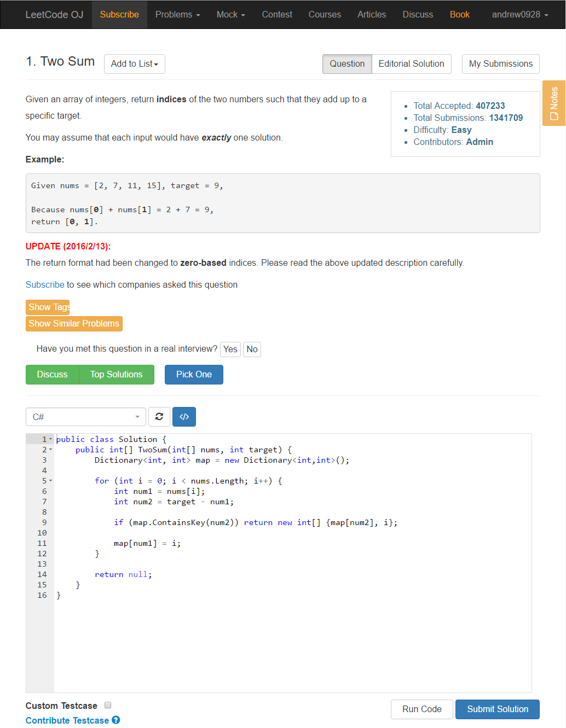Click the Run Code button

(x=421, y=709)
